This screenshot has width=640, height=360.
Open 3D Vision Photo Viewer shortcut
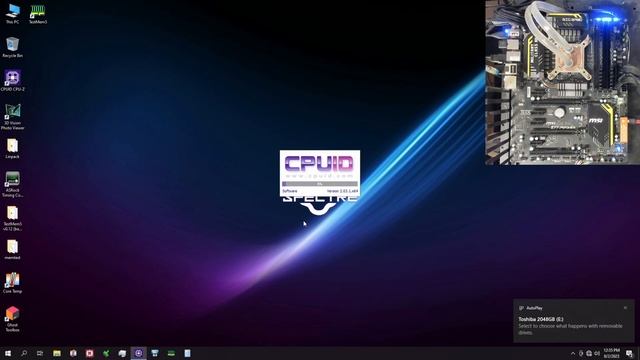tap(12, 117)
